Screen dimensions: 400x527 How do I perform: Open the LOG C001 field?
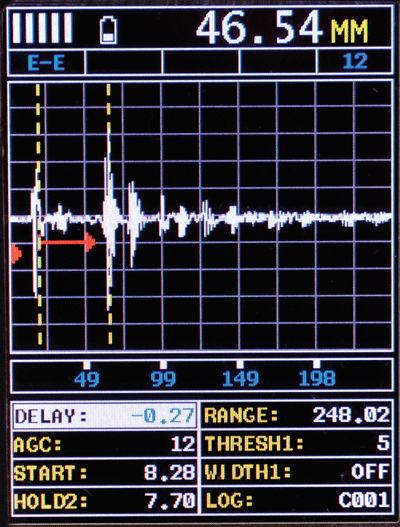pos(297,500)
